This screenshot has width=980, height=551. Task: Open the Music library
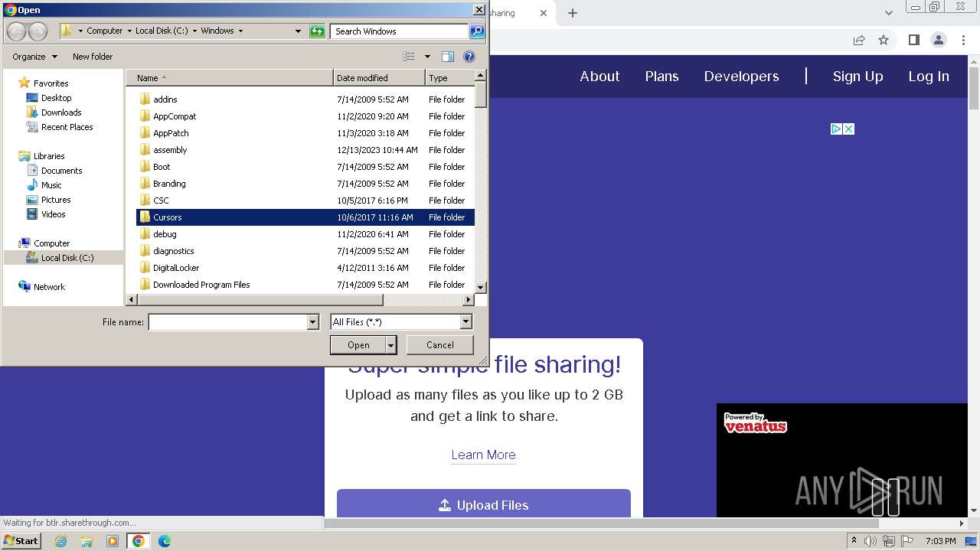51,185
